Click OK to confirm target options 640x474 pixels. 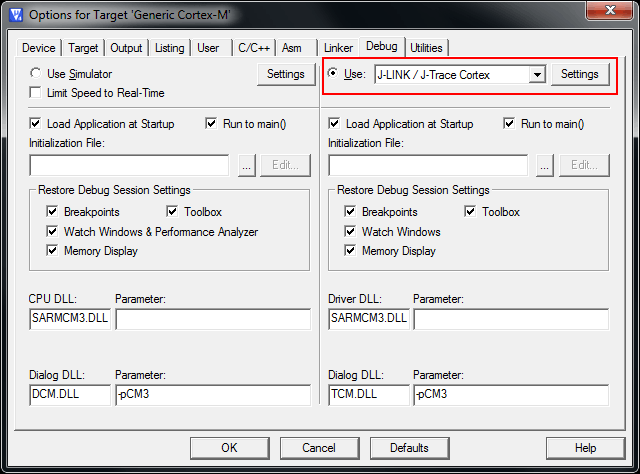[x=229, y=447]
